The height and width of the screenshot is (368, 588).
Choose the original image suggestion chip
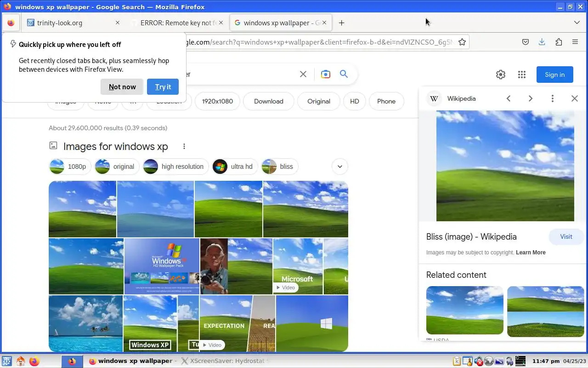coord(117,167)
